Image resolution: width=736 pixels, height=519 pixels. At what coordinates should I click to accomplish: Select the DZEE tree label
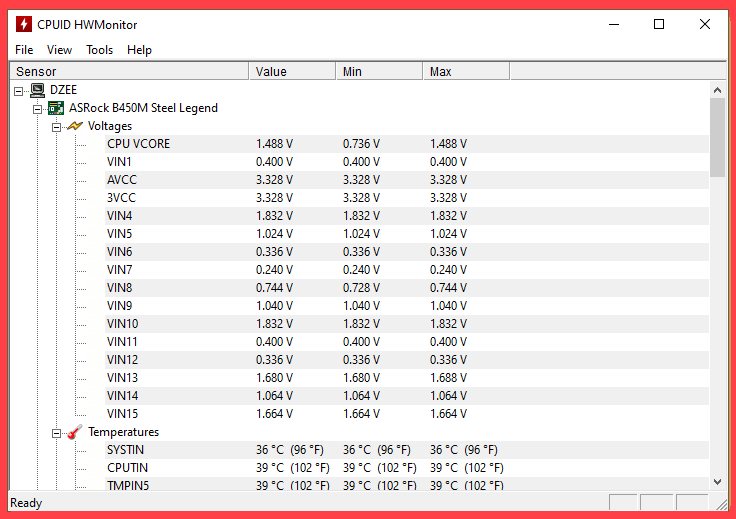[x=63, y=90]
